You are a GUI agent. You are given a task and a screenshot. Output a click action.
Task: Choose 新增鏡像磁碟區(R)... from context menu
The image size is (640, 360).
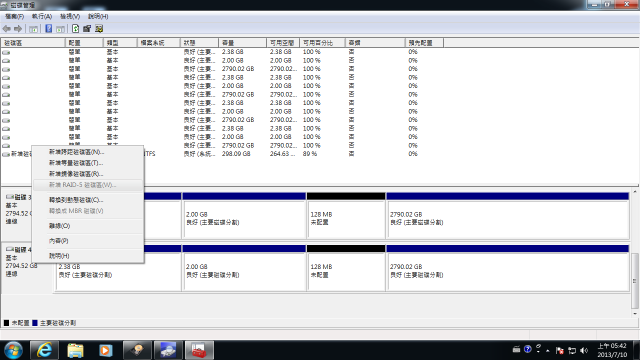[88, 174]
